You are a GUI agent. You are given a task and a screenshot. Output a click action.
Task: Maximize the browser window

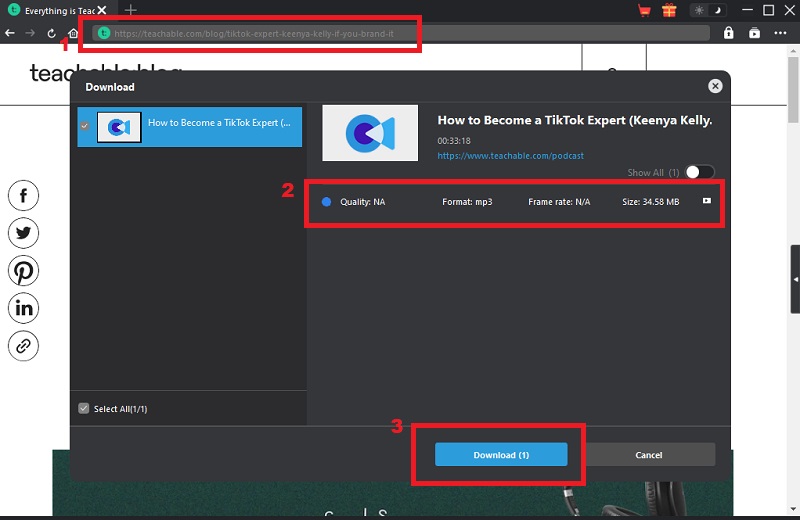pos(768,10)
